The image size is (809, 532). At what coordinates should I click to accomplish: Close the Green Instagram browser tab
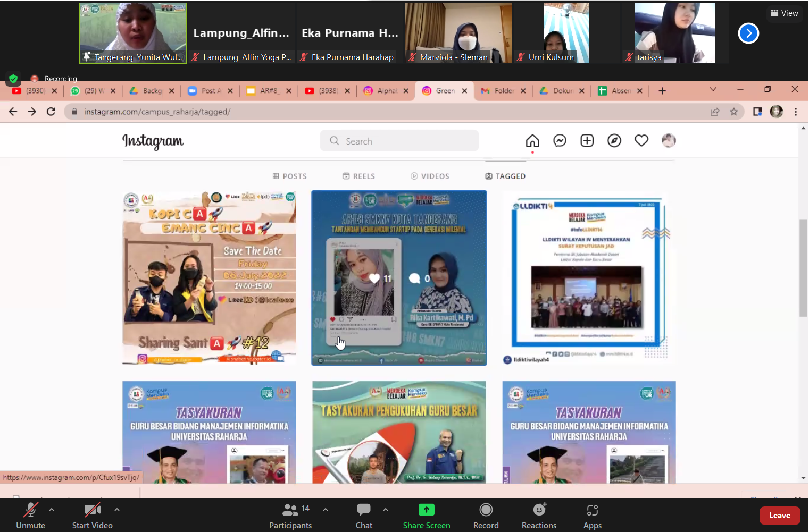pos(465,91)
